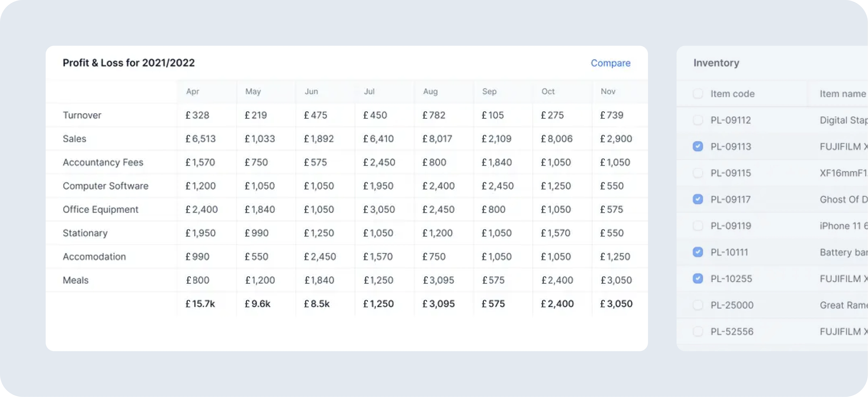868x397 pixels.
Task: Uncheck the PL-09113 row checkbox
Action: pyautogui.click(x=698, y=146)
